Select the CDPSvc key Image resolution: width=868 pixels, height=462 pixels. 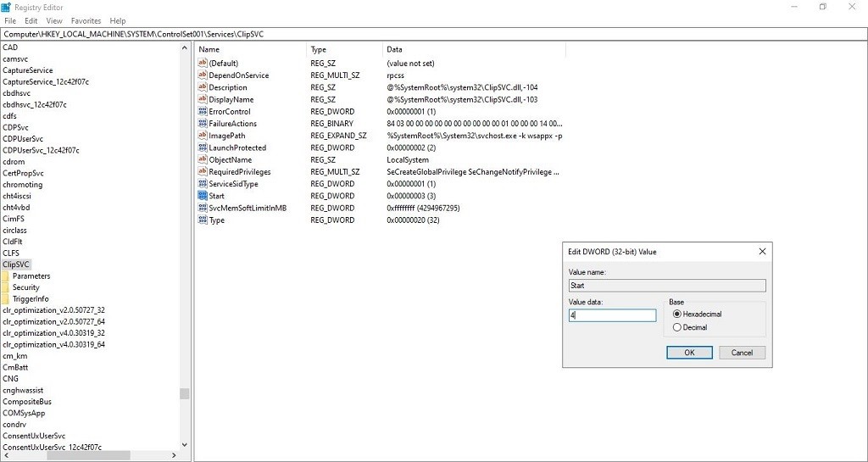click(x=15, y=127)
